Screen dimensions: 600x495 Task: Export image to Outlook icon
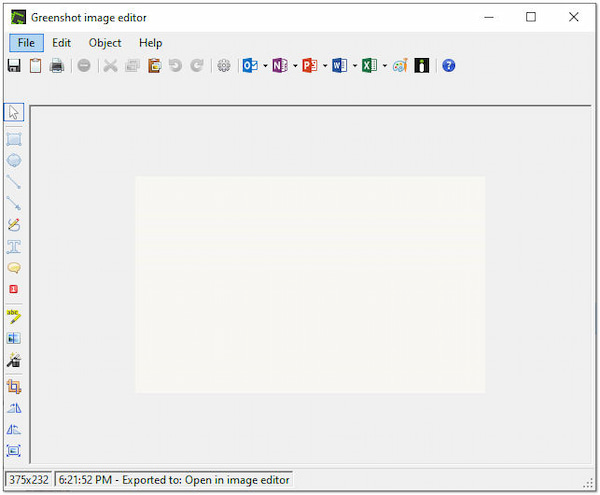tap(250, 66)
